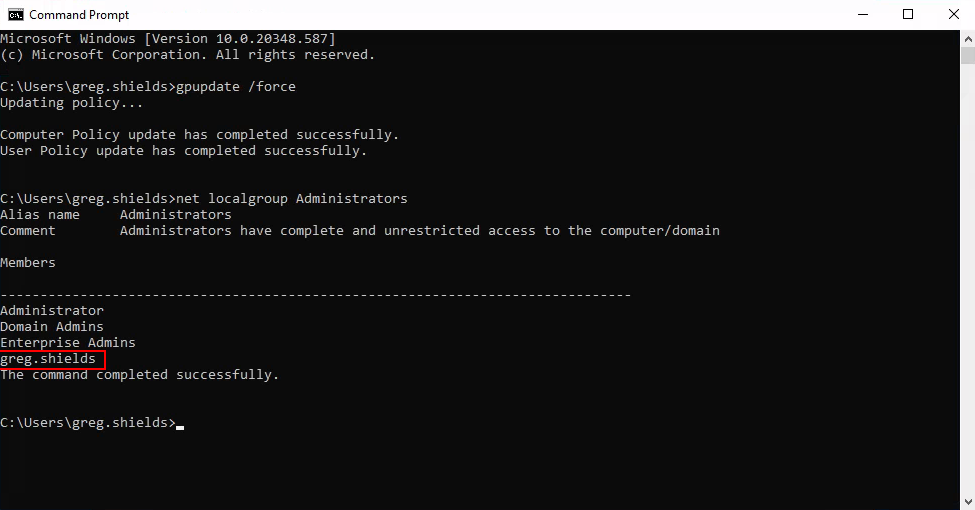Image resolution: width=975 pixels, height=510 pixels.
Task: Minimize the Command Prompt window
Action: 861,14
